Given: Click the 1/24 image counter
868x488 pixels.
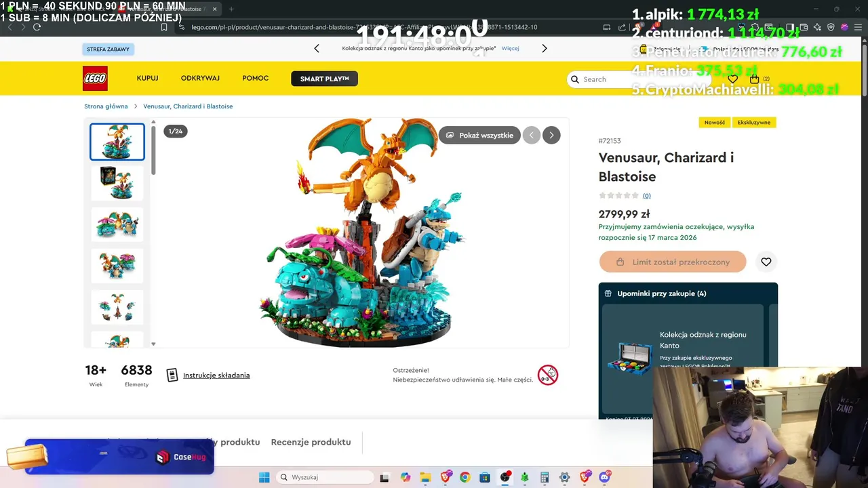Looking at the screenshot, I should (x=176, y=131).
